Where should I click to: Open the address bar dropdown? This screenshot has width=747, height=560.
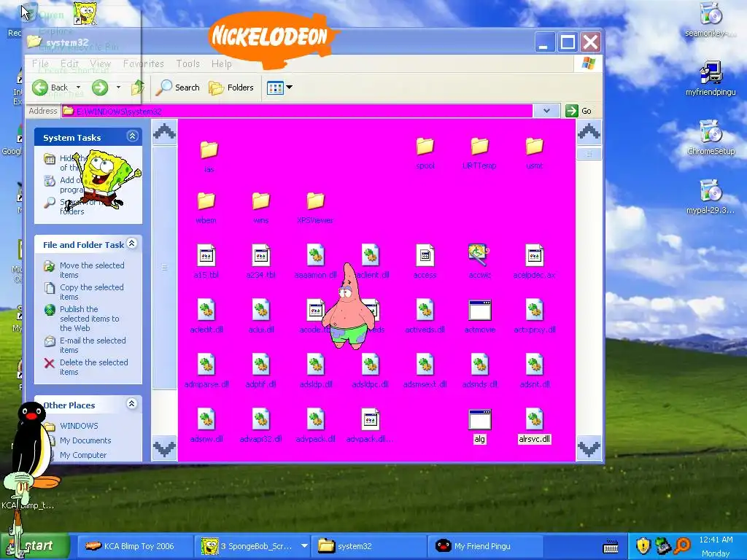click(546, 111)
